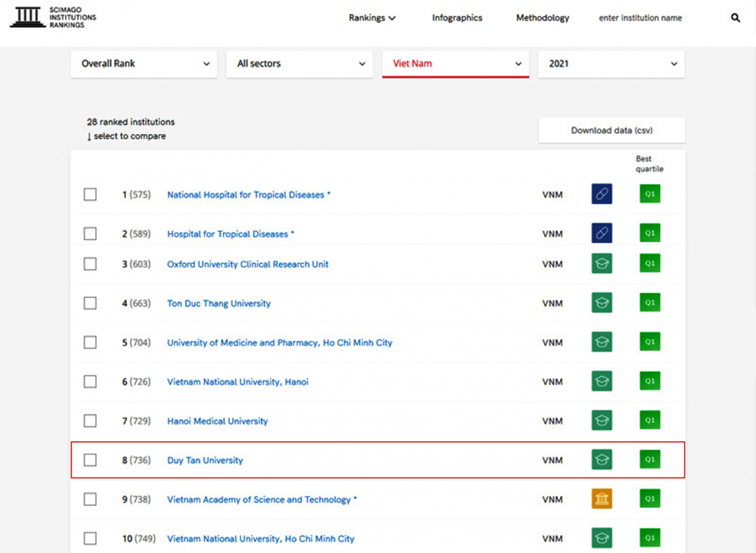Tick the checkbox for National Hospital for Tropical Diseases
The height and width of the screenshot is (553, 756).
pos(90,194)
